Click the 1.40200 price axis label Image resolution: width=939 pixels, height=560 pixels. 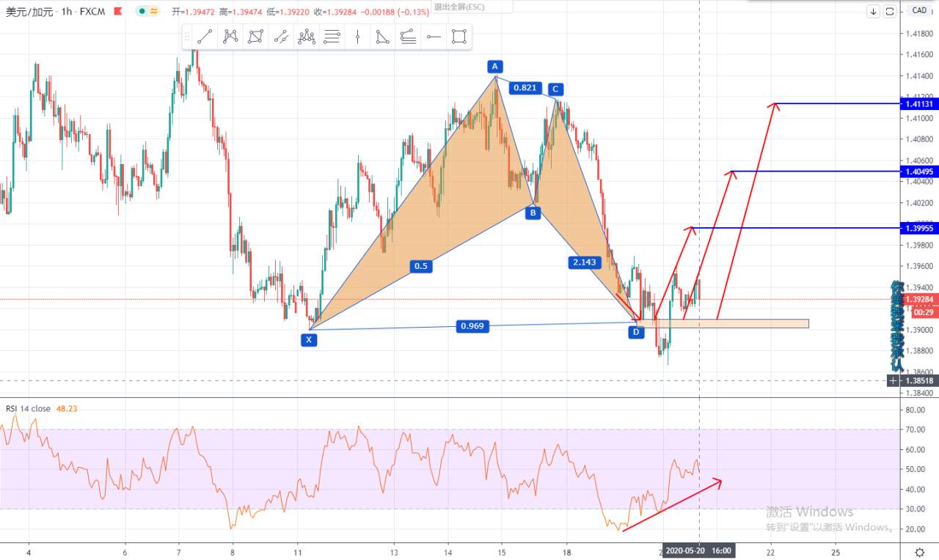(x=918, y=202)
